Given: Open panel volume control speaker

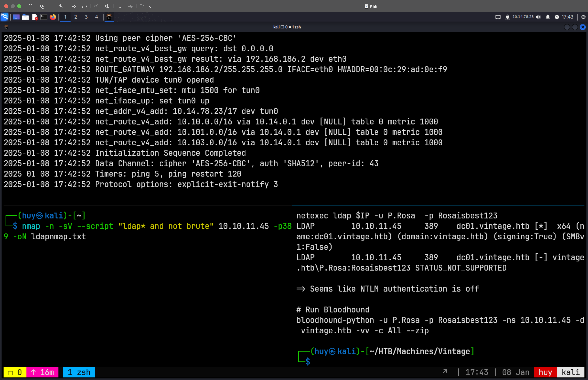Looking at the screenshot, I should tap(538, 17).
